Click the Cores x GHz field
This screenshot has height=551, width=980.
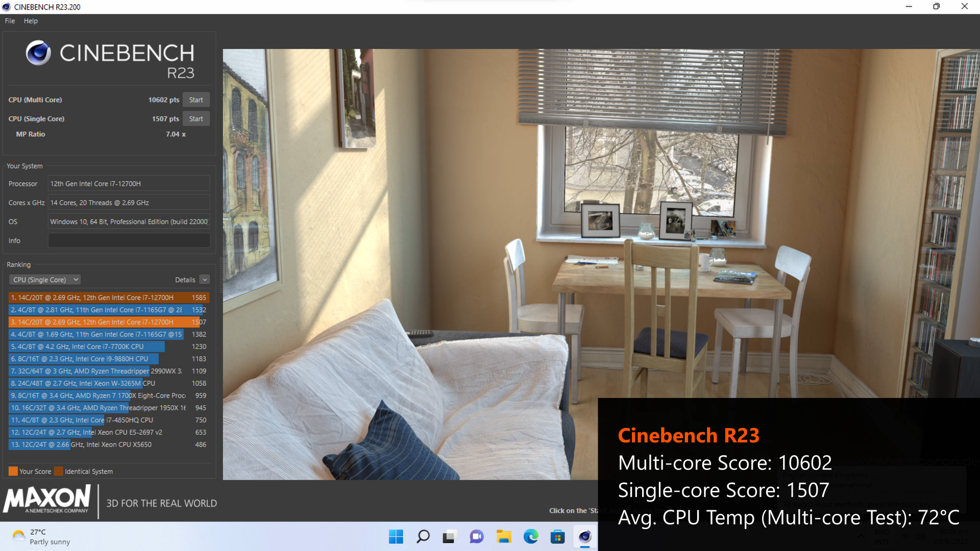(129, 203)
